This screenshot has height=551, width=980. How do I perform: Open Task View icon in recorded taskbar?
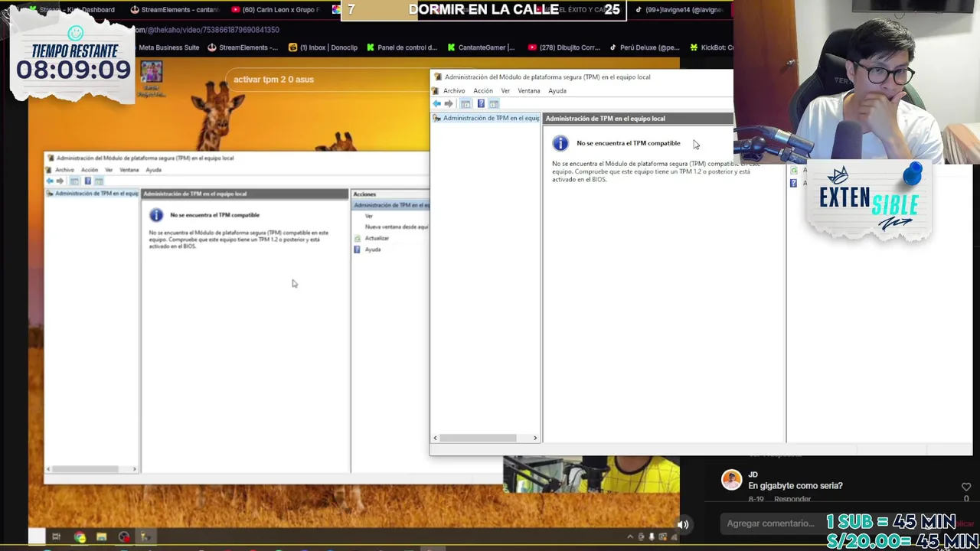click(x=56, y=537)
